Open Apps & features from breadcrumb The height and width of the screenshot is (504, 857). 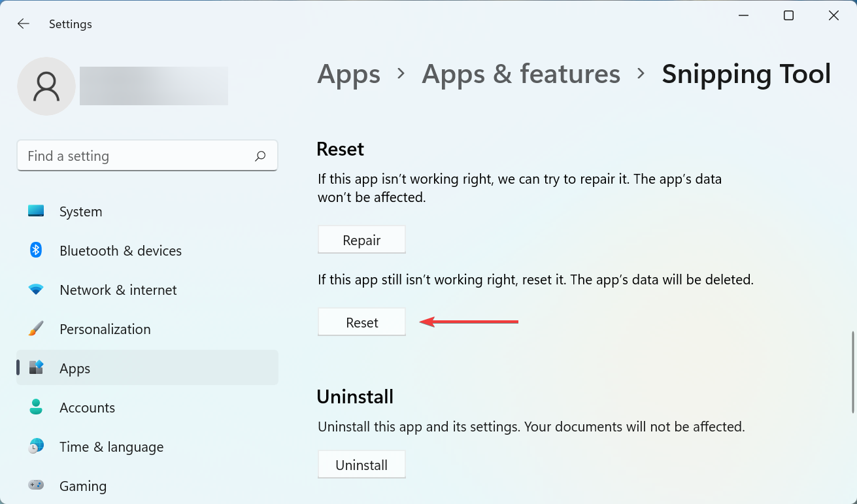(521, 74)
